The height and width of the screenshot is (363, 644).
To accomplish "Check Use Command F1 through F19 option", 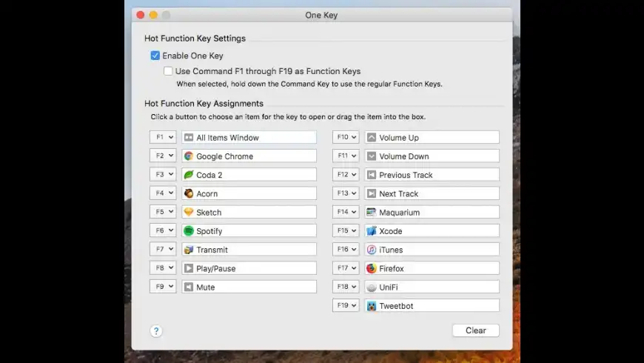I will click(168, 71).
